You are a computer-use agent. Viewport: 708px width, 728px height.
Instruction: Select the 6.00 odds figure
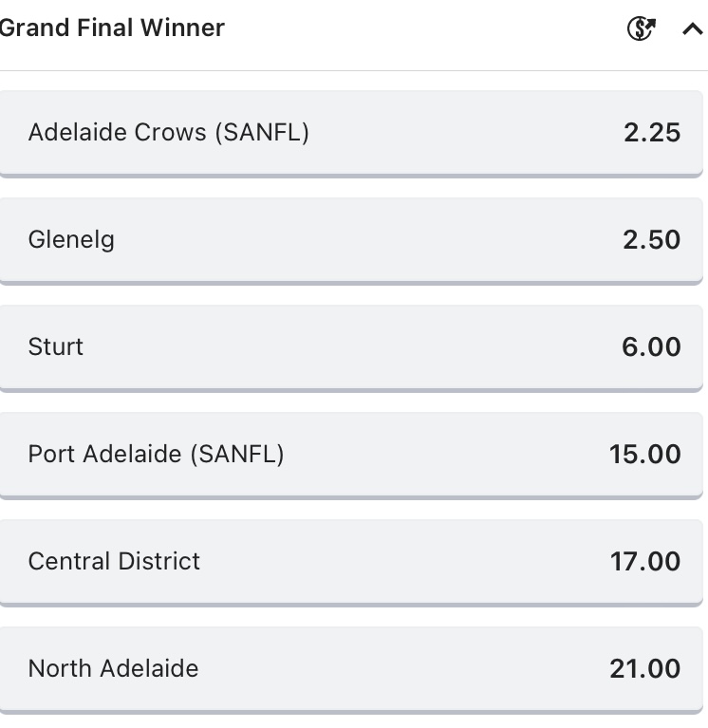[651, 347]
